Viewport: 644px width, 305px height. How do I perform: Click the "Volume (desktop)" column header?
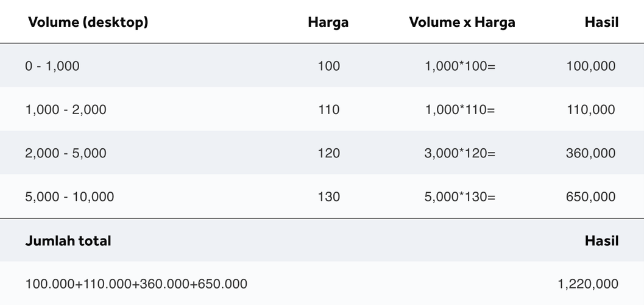point(88,23)
